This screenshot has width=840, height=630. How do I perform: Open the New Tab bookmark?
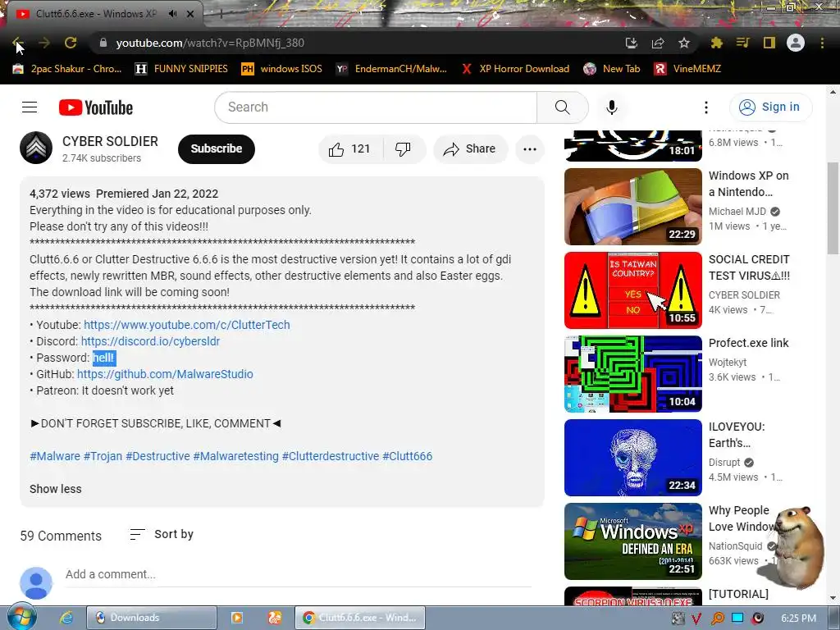[x=612, y=69]
